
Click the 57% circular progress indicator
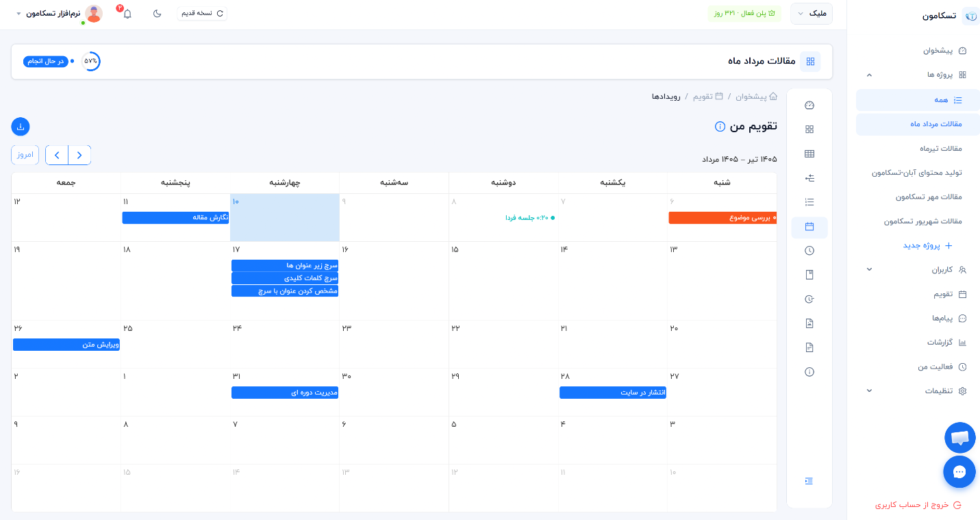coord(90,61)
